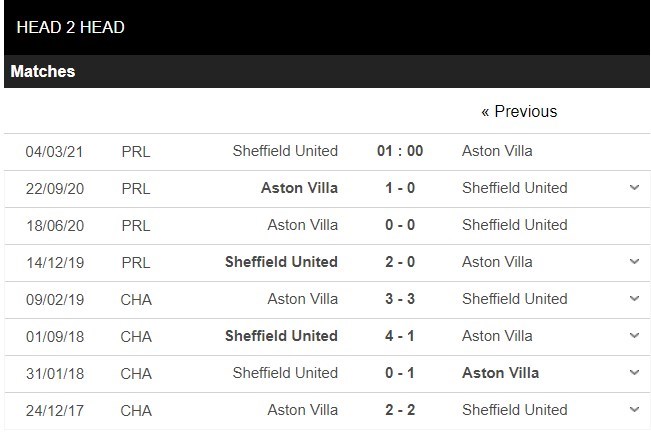Expand the 31/01/18 0-1 match chevron
651x435 pixels.
coord(634,373)
